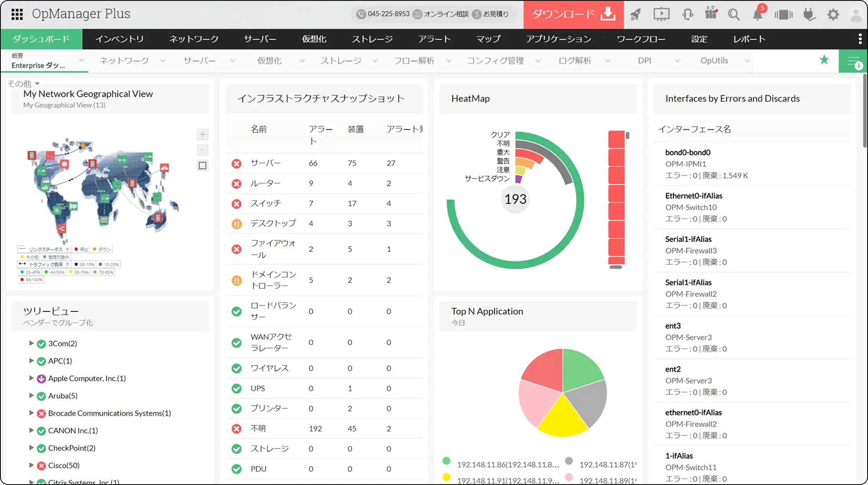Viewport: 868px width, 485px height.
Task: Open the インベントリ menu
Action: [119, 39]
